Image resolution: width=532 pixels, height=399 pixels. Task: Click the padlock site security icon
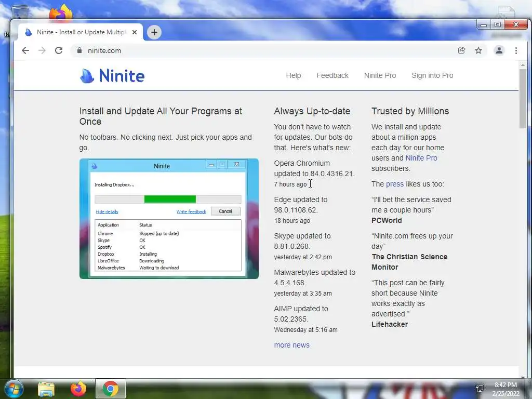click(x=79, y=50)
